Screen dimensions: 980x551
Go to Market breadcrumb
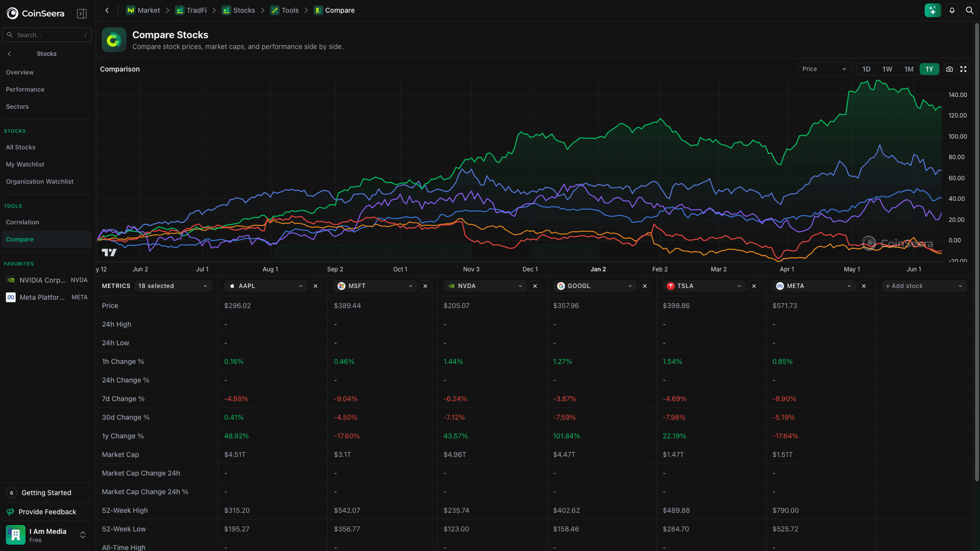tap(143, 10)
